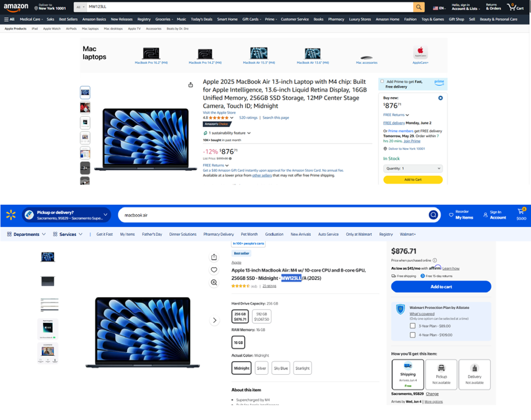The image size is (531, 420).
Task: Select the Shipping fulfillment option
Action: point(408,375)
